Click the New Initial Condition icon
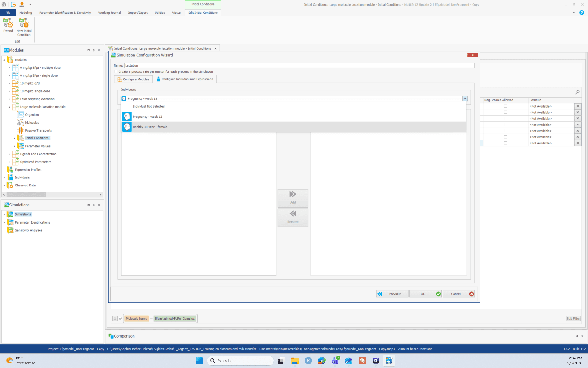588x368 pixels. click(x=24, y=23)
